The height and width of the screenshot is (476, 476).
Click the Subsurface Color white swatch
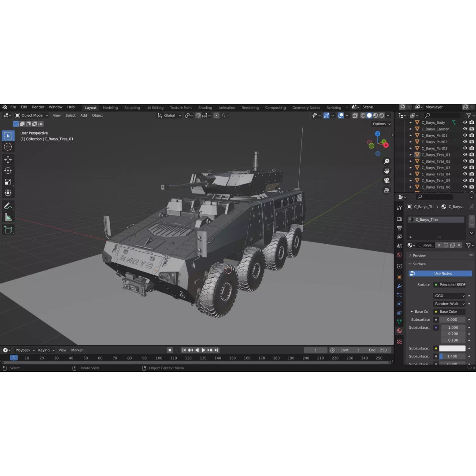click(x=452, y=348)
